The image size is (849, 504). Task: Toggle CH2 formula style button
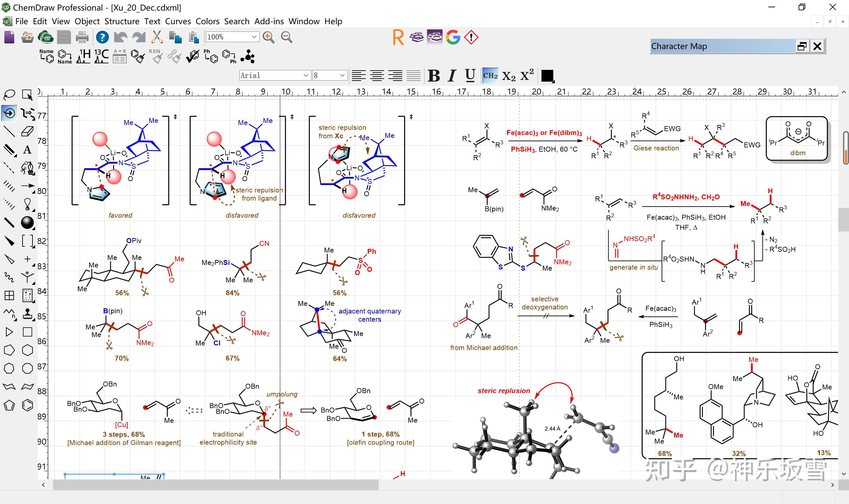pos(490,75)
